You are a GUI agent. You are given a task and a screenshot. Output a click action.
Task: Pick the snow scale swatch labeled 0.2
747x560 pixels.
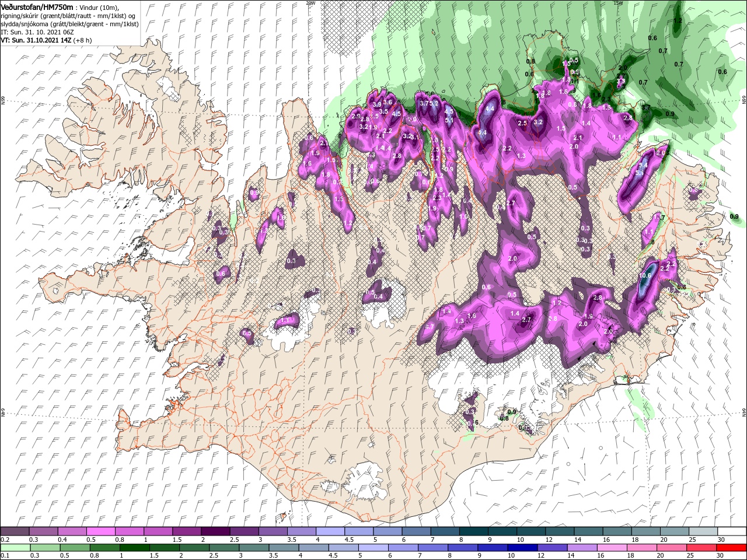pyautogui.click(x=15, y=531)
